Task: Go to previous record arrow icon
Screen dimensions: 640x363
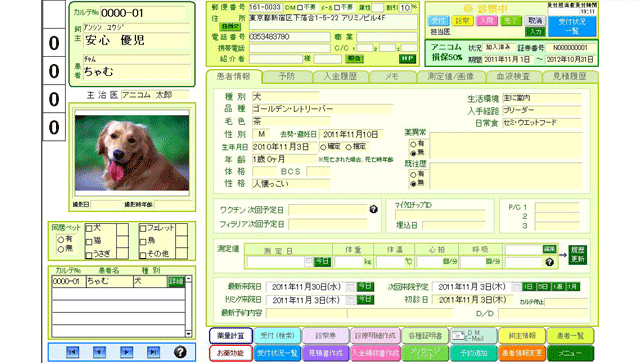Action: 99,352
